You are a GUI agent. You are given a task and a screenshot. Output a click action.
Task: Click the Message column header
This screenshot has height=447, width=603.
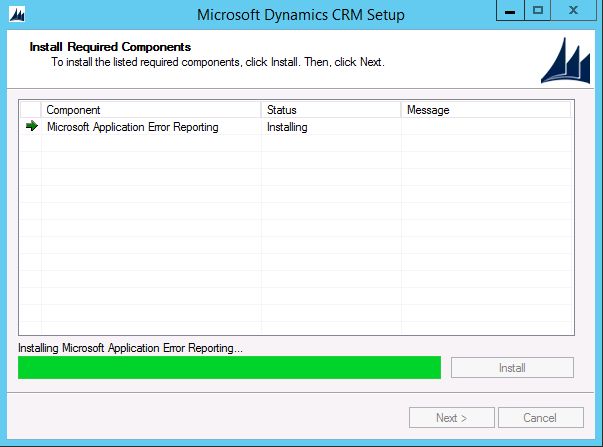[x=486, y=110]
